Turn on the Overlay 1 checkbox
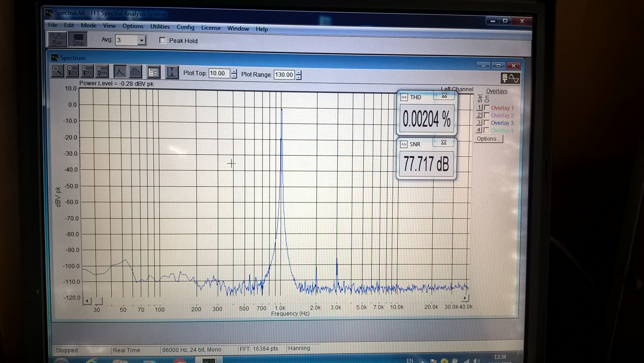644x363 pixels. [487, 108]
